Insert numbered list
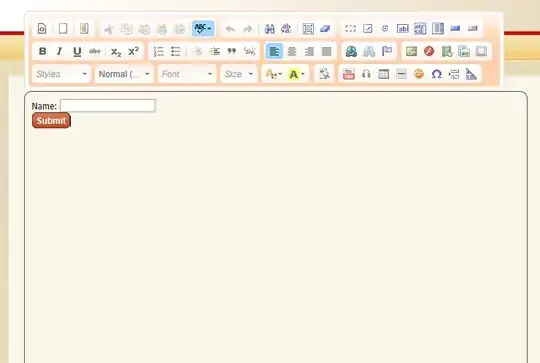The height and width of the screenshot is (363, 540). pyautogui.click(x=158, y=52)
